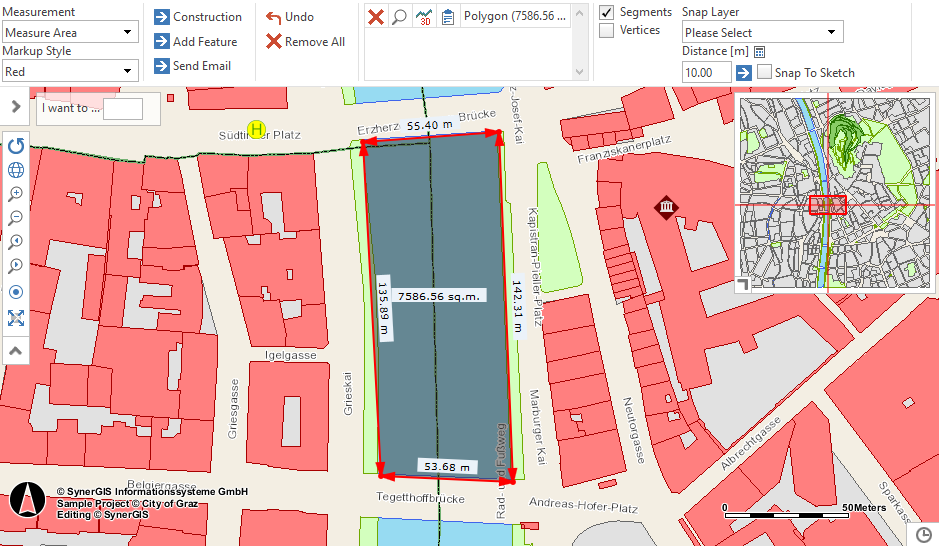Open the Markup Style Red dropdown
939x546 pixels.
70,71
